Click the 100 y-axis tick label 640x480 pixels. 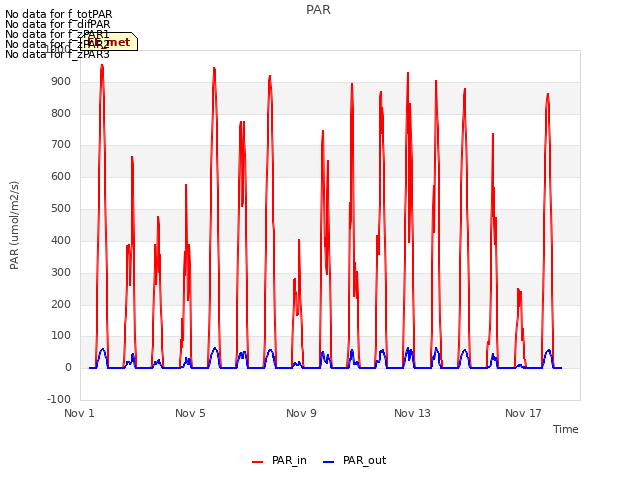[x=61, y=336]
